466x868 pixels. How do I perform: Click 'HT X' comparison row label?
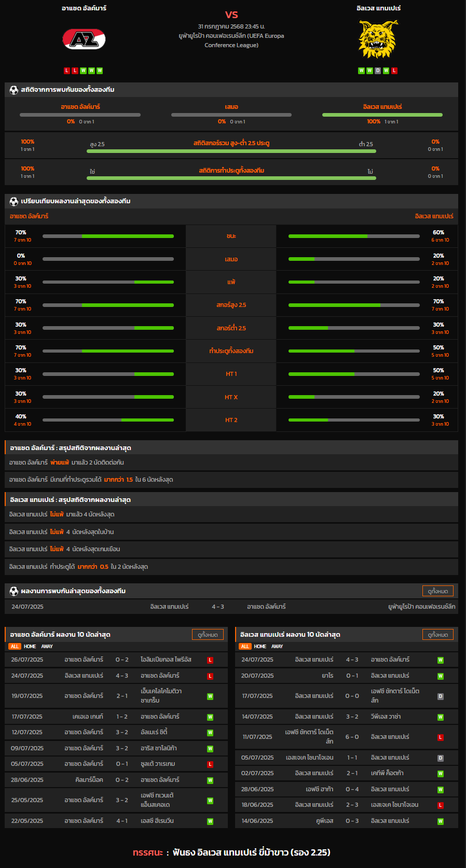(x=231, y=397)
